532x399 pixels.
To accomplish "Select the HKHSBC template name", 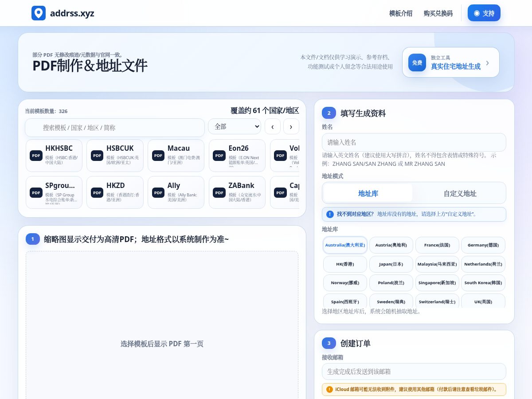I will pos(59,149).
